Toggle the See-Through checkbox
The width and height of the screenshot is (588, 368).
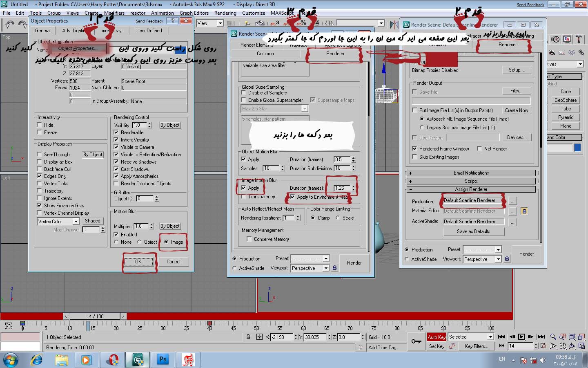[39, 155]
